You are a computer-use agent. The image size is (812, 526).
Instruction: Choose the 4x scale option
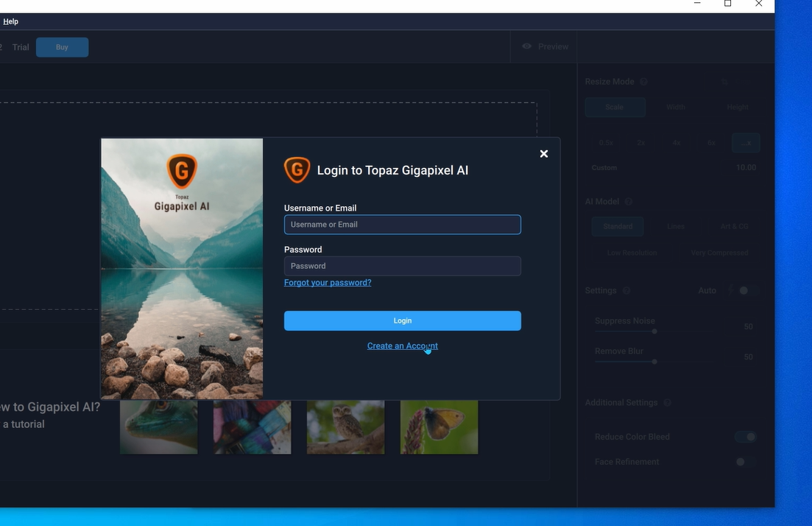pos(677,142)
